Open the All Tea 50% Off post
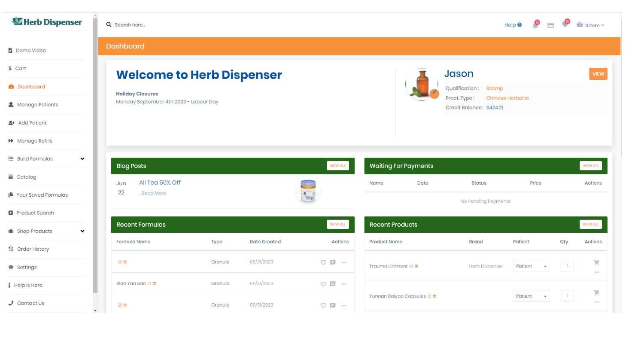644x344 pixels. (x=160, y=183)
